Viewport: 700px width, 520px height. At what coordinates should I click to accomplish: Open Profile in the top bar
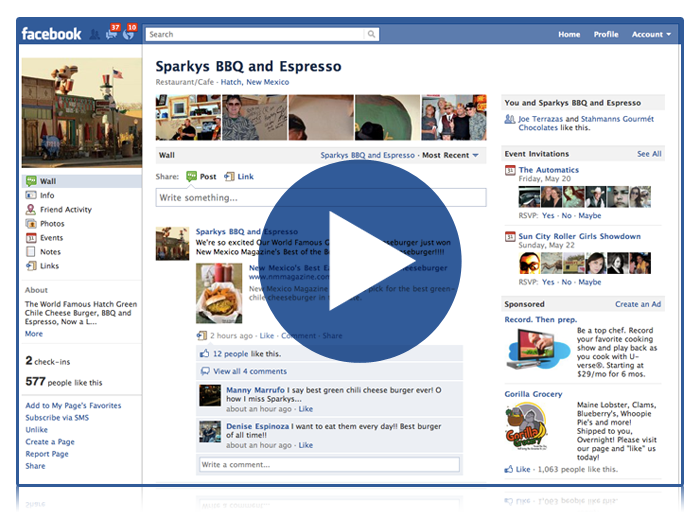(x=606, y=34)
